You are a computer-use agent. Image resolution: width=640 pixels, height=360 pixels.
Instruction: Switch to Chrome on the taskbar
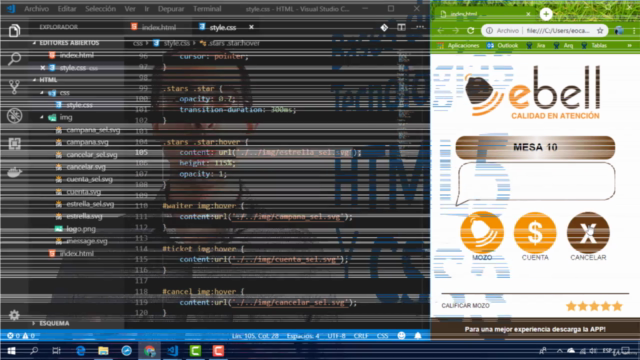[149, 351]
